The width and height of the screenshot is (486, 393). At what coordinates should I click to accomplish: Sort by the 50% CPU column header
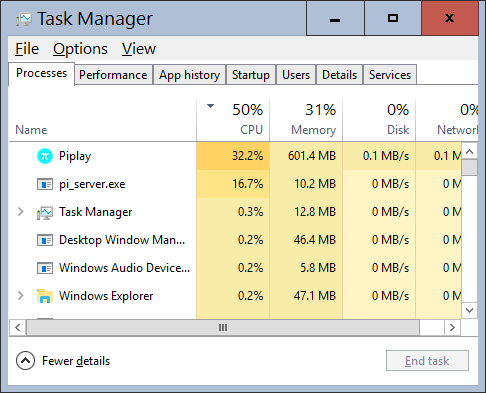(x=233, y=121)
